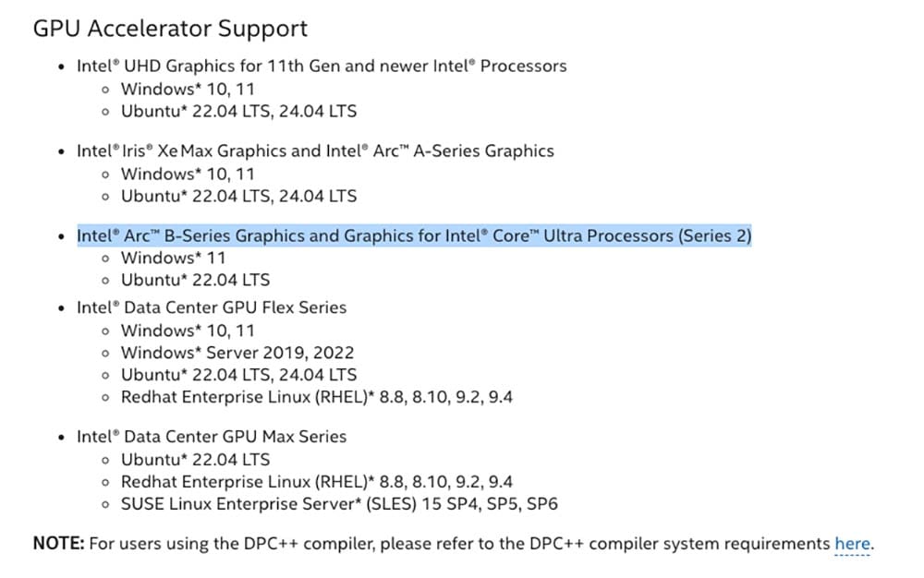The width and height of the screenshot is (924, 578).
Task: Click the Ubuntu line under UHD Graphics
Action: 238,111
